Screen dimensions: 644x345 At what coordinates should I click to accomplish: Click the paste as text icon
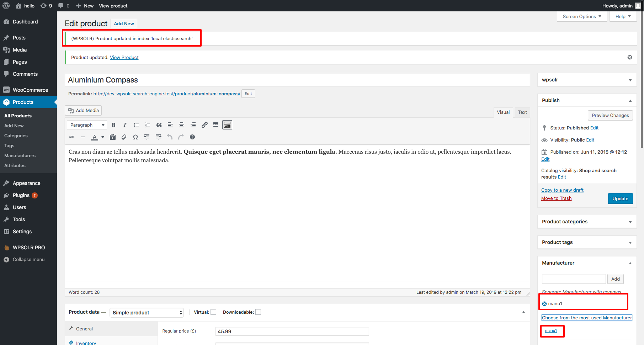pos(113,137)
